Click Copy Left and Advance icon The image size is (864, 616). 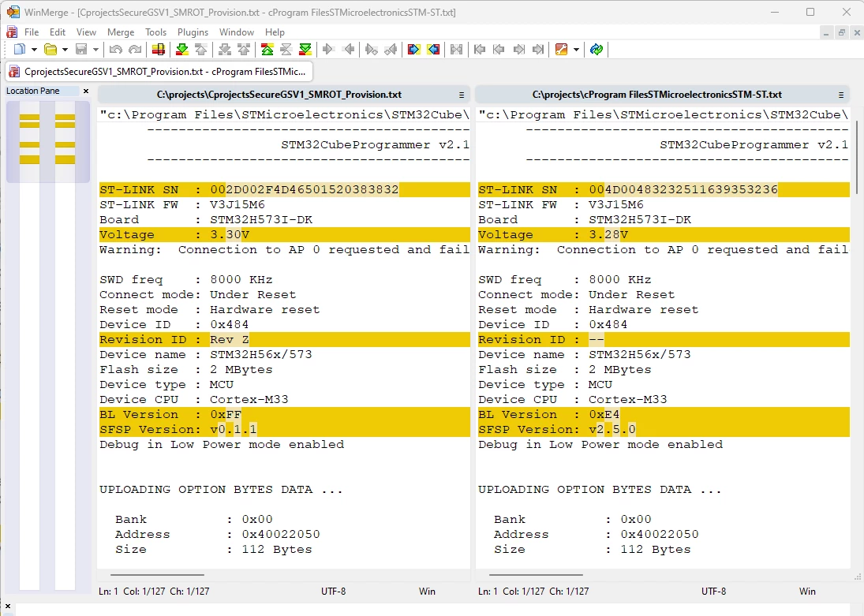tap(390, 50)
